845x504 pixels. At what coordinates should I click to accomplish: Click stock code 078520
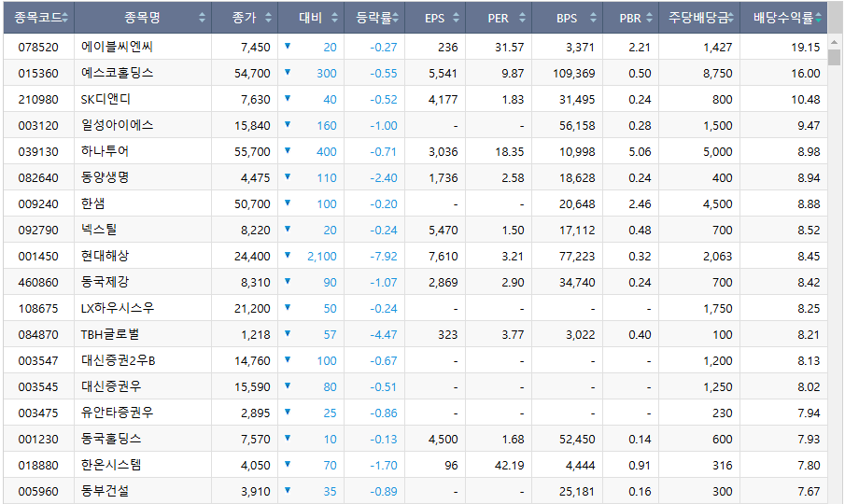pos(38,48)
